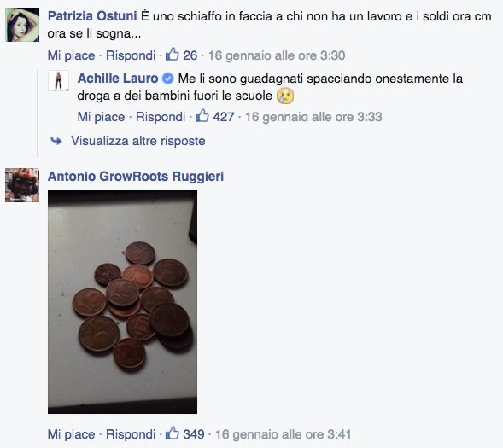Click thumbs-up icon showing 26 likes
The width and height of the screenshot is (503, 448).
pyautogui.click(x=173, y=54)
